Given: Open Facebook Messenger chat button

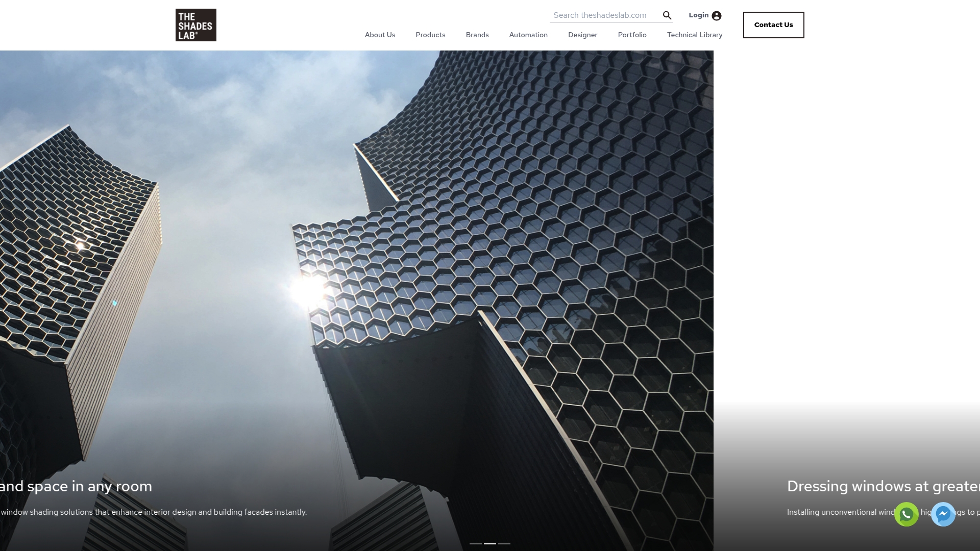Looking at the screenshot, I should pyautogui.click(x=943, y=514).
